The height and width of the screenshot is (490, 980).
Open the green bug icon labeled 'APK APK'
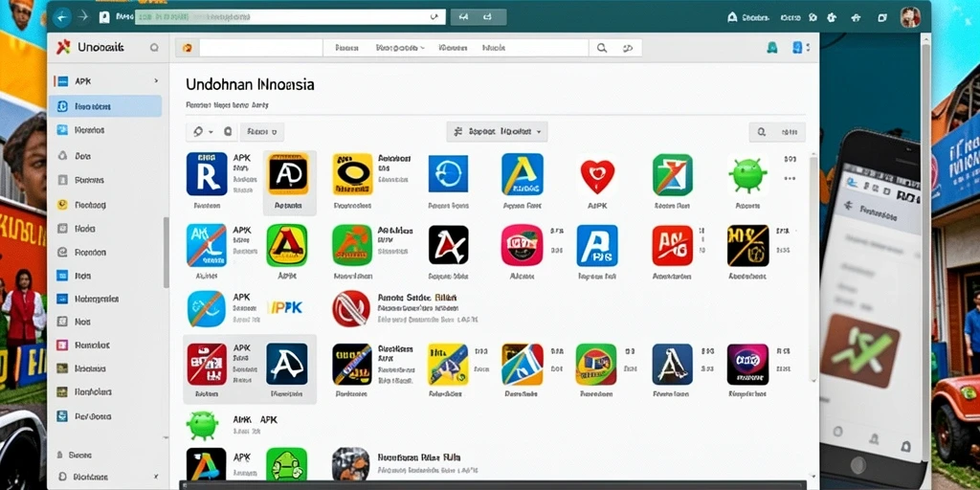tap(203, 425)
